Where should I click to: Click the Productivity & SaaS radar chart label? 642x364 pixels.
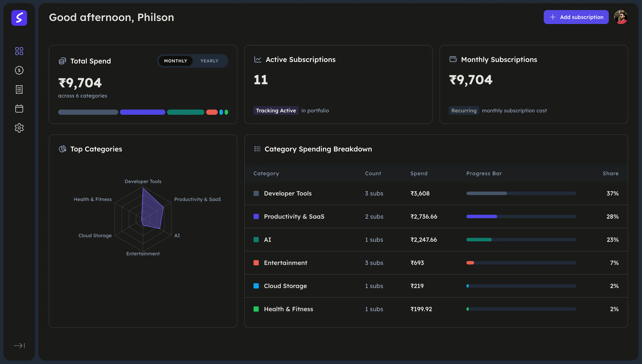(198, 199)
